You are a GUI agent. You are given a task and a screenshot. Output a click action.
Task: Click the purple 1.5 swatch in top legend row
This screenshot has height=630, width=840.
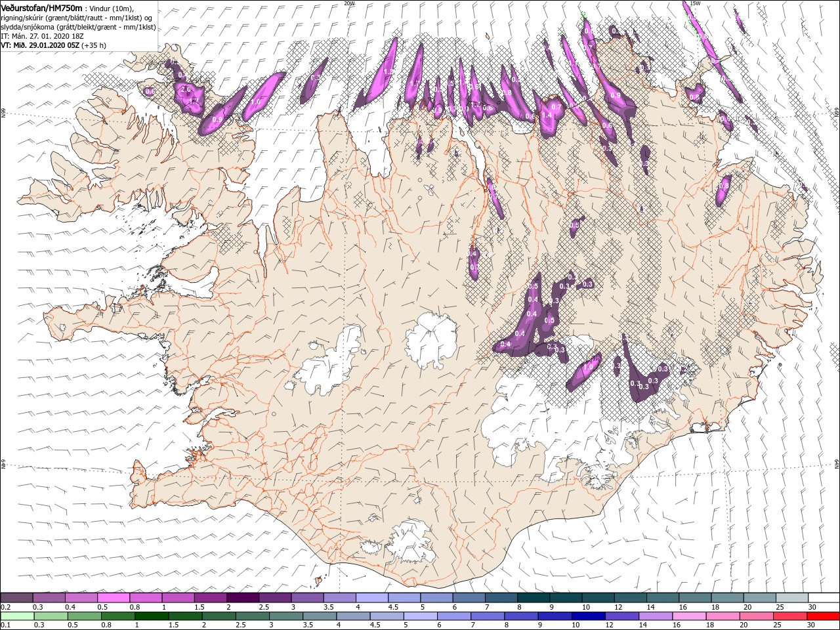click(210, 598)
